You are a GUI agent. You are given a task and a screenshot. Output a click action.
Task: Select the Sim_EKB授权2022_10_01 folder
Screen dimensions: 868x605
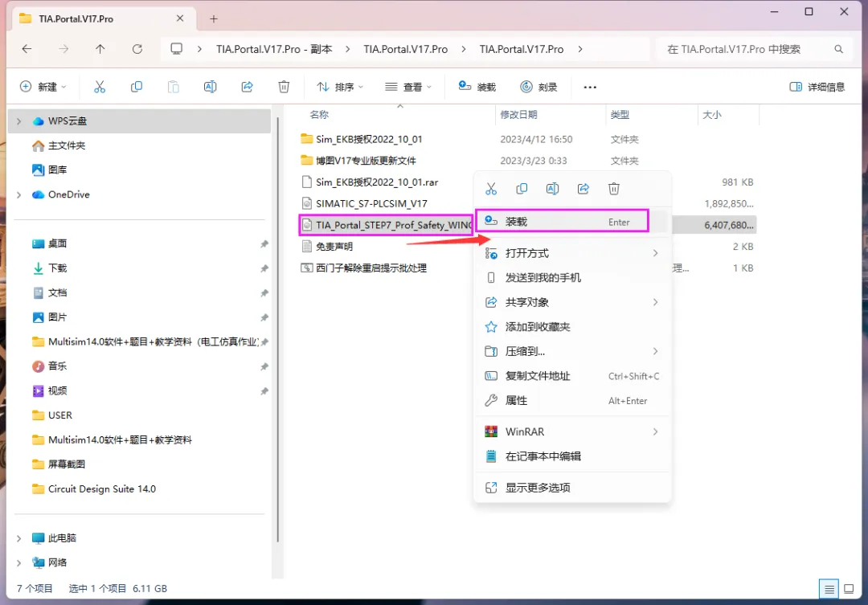pos(369,139)
